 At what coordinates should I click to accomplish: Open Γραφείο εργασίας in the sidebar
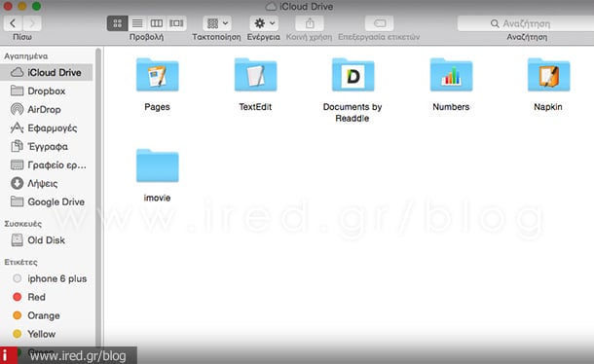(x=46, y=165)
